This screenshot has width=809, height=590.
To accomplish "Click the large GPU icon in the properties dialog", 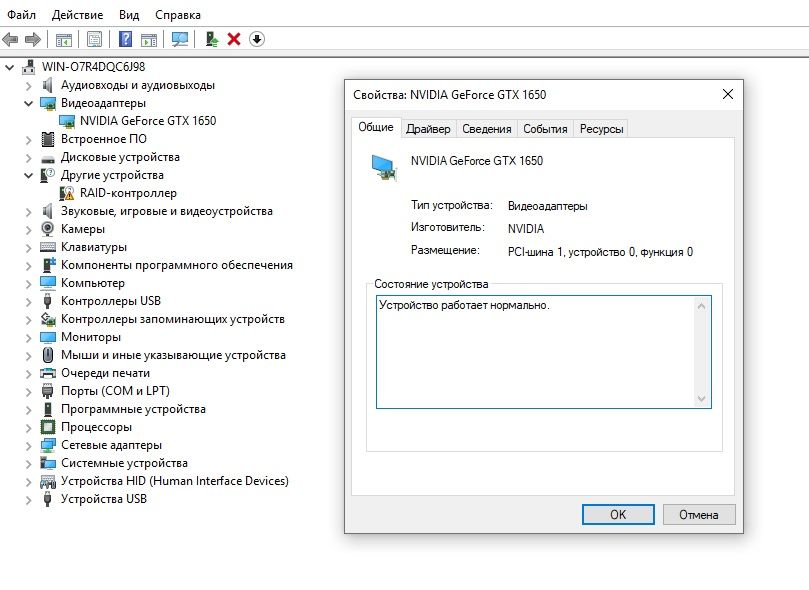I will tap(384, 168).
